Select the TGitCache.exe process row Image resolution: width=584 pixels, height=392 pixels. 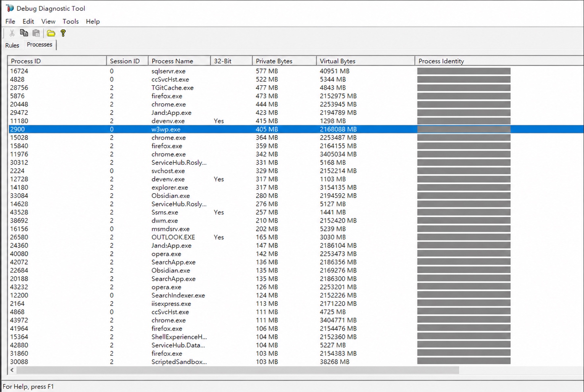point(296,88)
